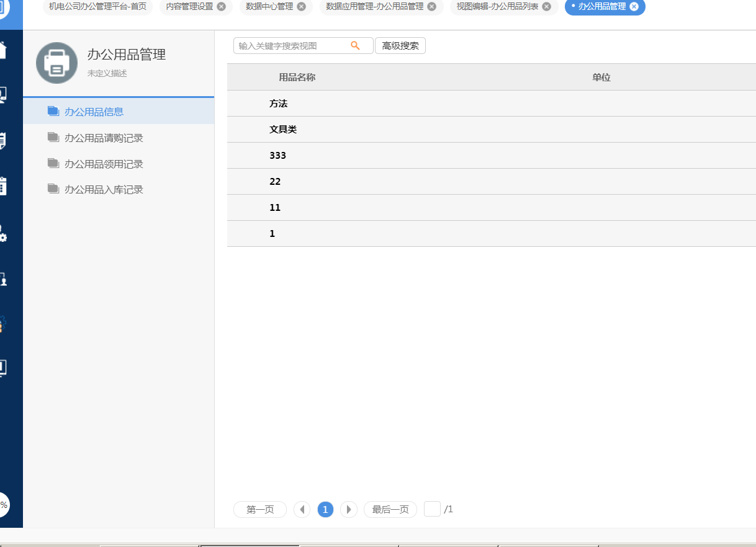Click the user administration icon in the sidebar
The width and height of the screenshot is (756, 547).
3,279
